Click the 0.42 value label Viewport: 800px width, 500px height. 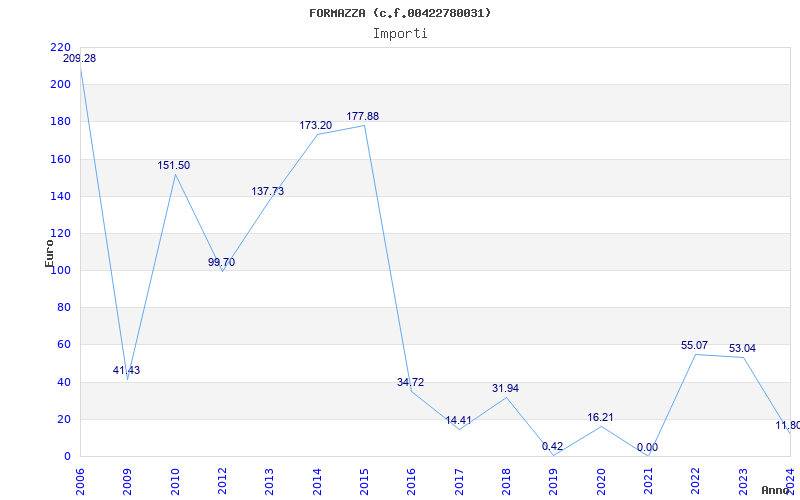click(x=553, y=446)
